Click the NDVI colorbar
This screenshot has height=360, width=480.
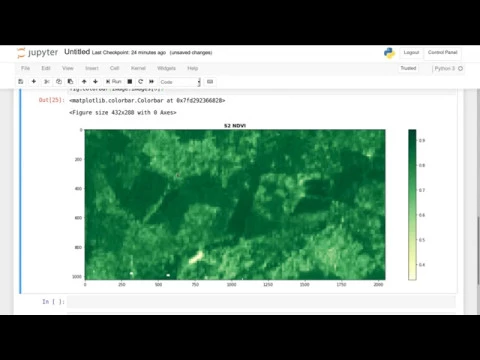click(x=412, y=204)
